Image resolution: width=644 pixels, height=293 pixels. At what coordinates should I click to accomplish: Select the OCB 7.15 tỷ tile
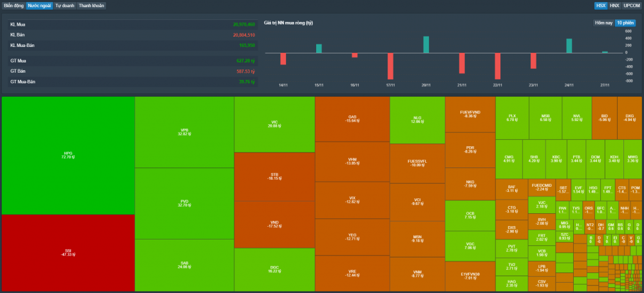pos(470,216)
